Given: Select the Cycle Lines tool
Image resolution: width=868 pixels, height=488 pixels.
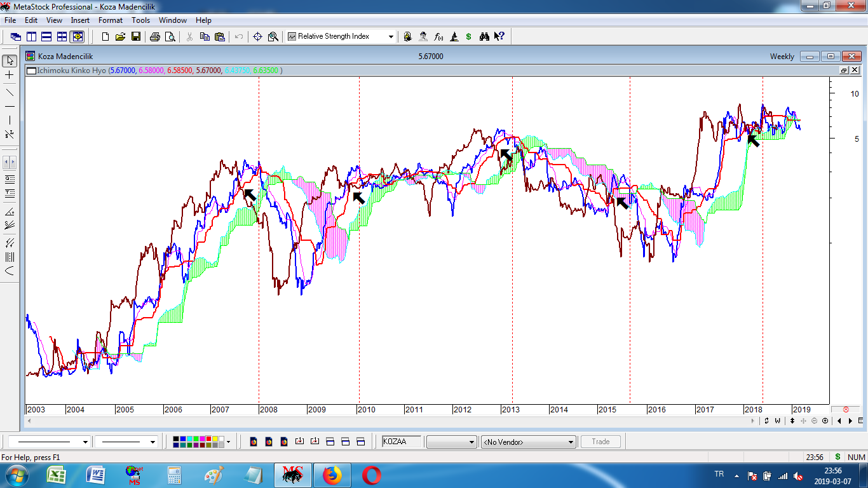Looking at the screenshot, I should pyautogui.click(x=10, y=257).
